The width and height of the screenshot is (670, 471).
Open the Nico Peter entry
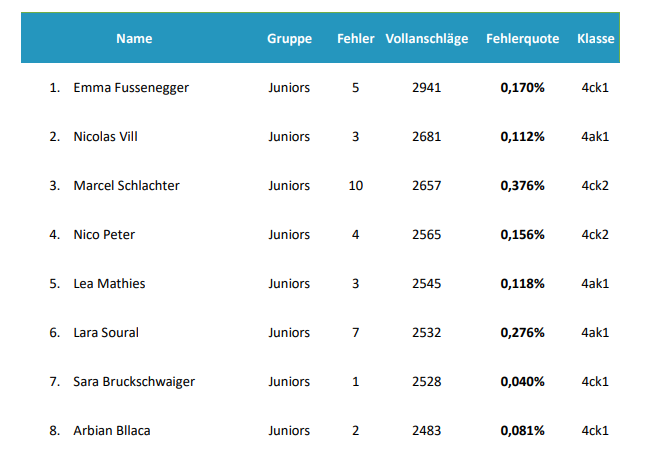tap(104, 235)
